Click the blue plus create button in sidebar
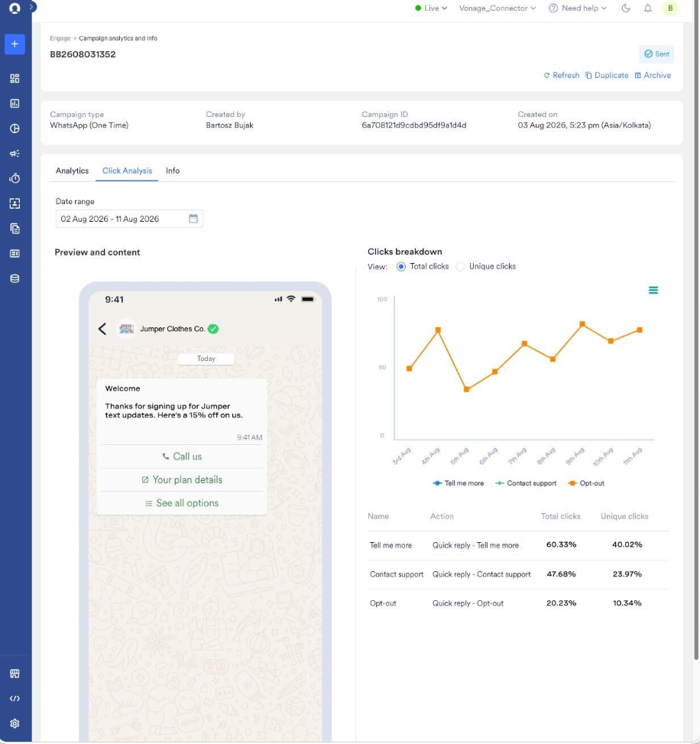The image size is (700, 744). coord(15,44)
